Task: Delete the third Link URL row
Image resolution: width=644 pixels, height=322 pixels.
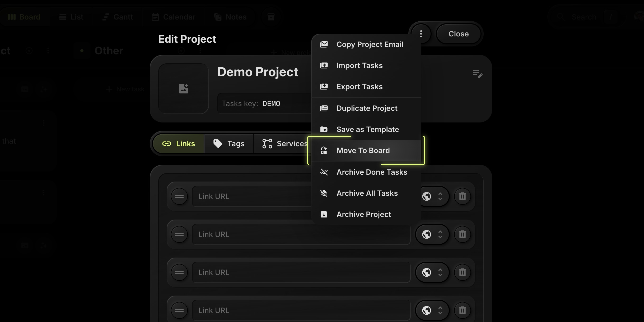Action: tap(462, 272)
